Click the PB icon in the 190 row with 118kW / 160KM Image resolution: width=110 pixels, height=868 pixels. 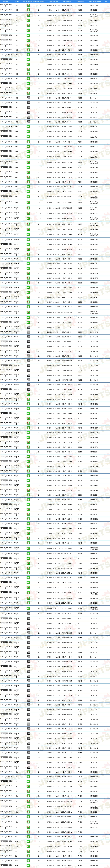[x=28, y=88]
